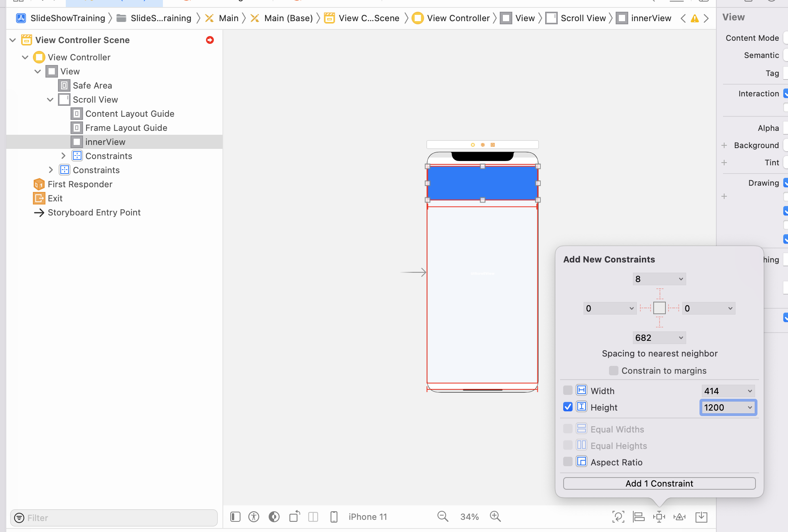Screen dimensions: 788x532
Task: Open the Align constraints menu icon
Action: [x=639, y=517]
